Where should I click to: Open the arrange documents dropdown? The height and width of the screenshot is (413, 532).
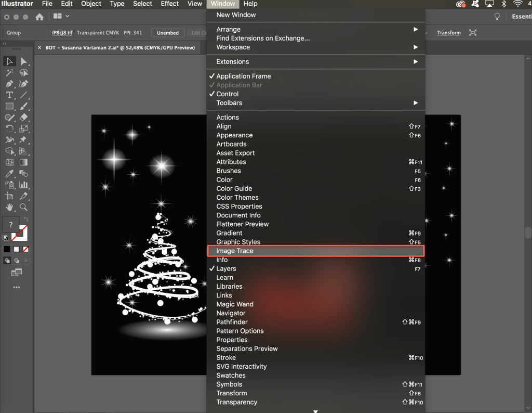click(x=61, y=17)
